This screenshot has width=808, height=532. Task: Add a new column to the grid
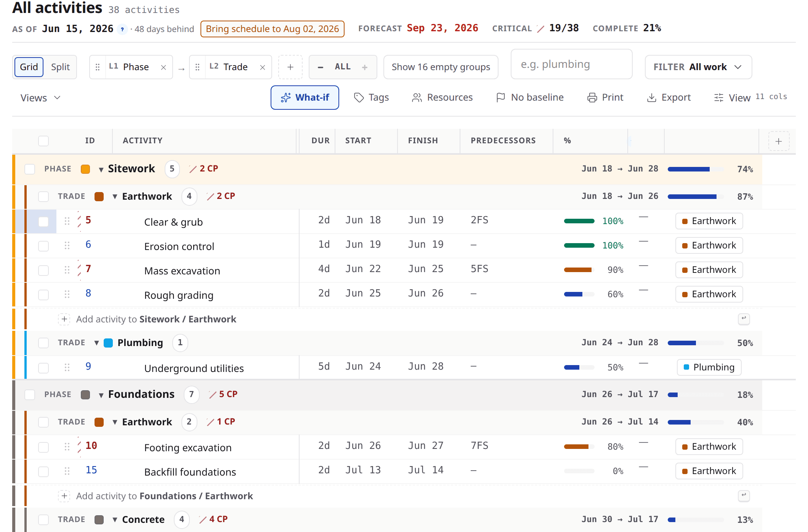[779, 141]
